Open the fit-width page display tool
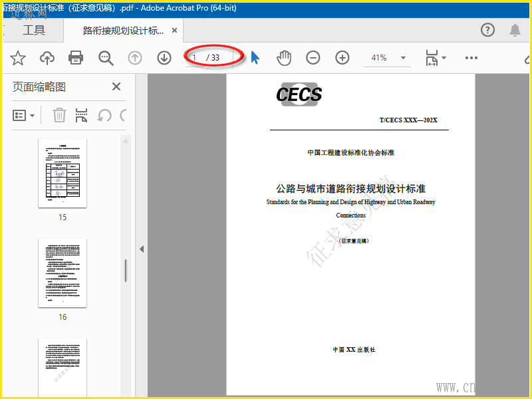 pyautogui.click(x=432, y=58)
